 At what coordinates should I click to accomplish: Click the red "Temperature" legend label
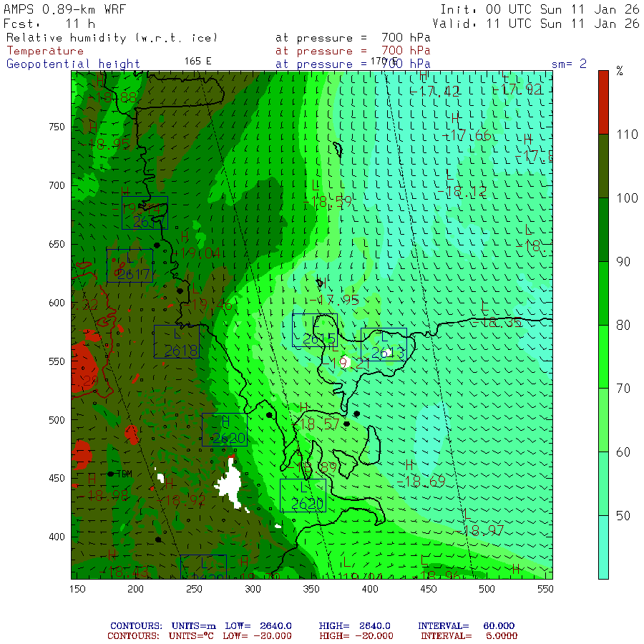click(45, 51)
